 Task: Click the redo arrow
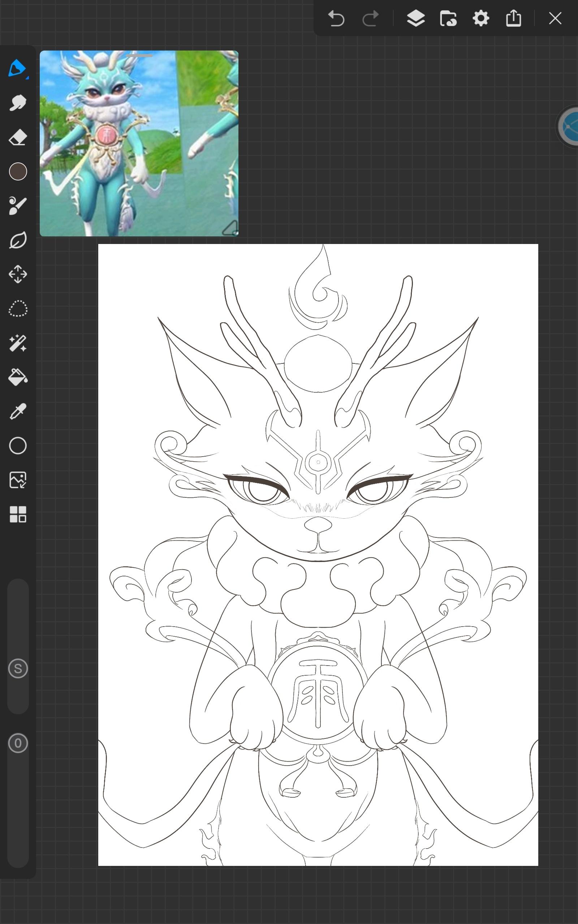pyautogui.click(x=370, y=18)
